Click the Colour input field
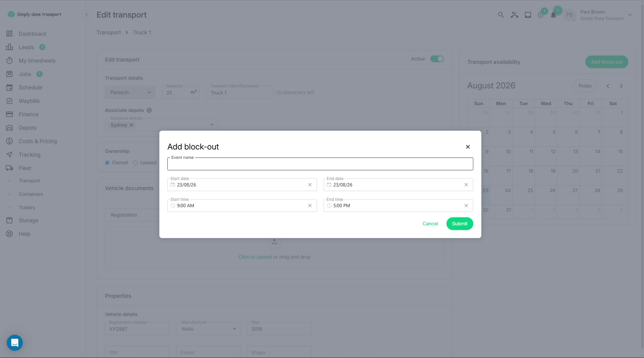 coord(208,352)
